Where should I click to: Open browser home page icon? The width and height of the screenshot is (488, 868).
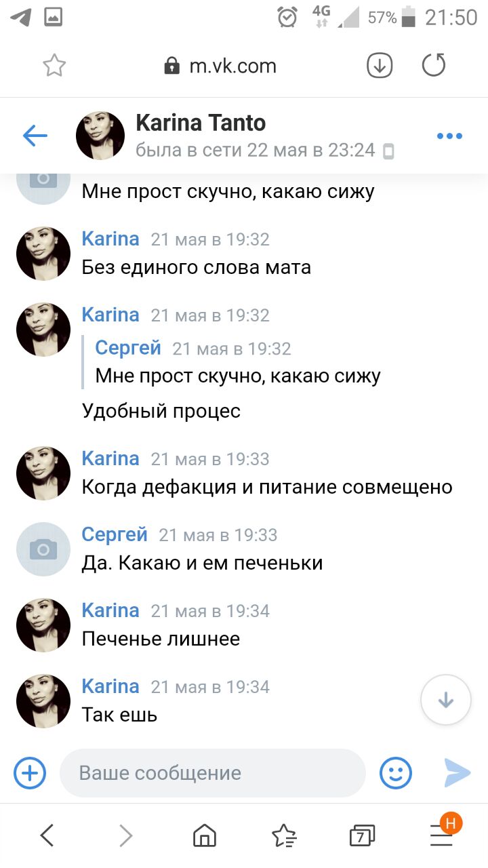(205, 835)
